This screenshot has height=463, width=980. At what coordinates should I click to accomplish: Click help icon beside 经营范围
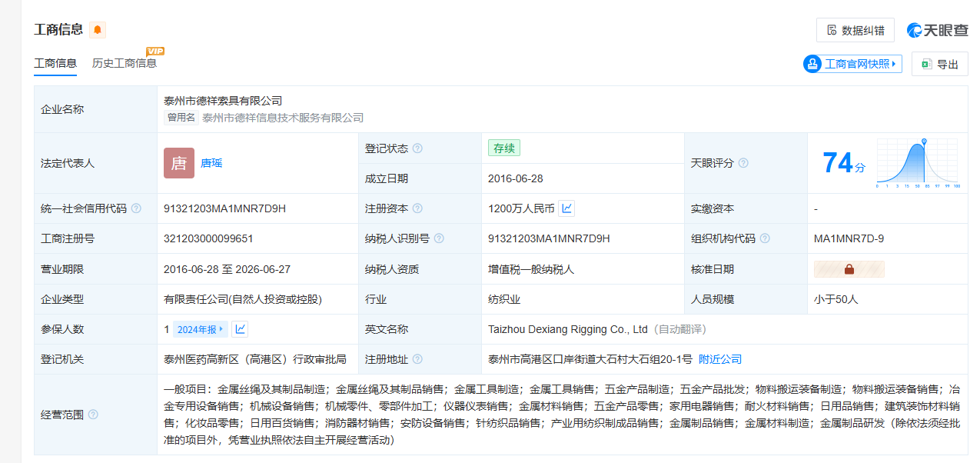[x=93, y=415]
